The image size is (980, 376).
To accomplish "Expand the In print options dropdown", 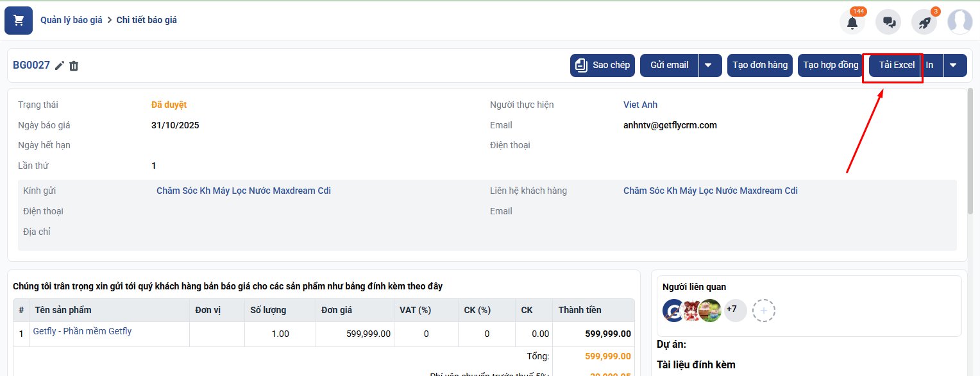I will pos(954,65).
